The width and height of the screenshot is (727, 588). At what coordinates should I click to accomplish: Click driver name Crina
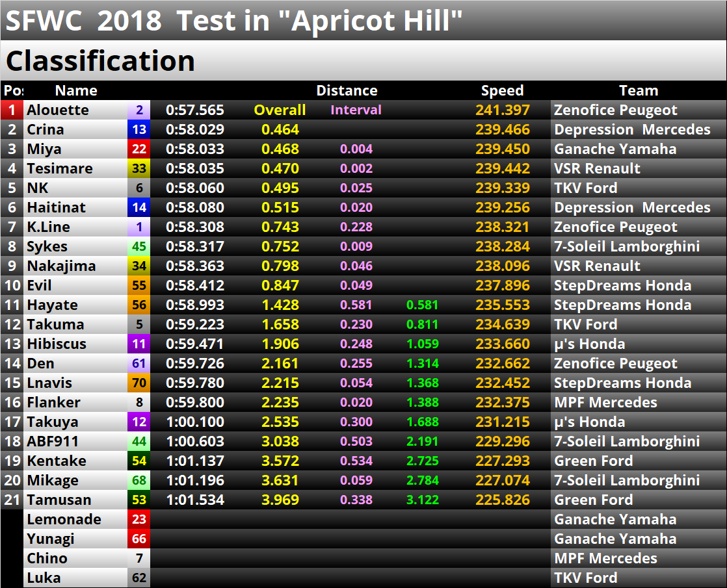pos(46,129)
